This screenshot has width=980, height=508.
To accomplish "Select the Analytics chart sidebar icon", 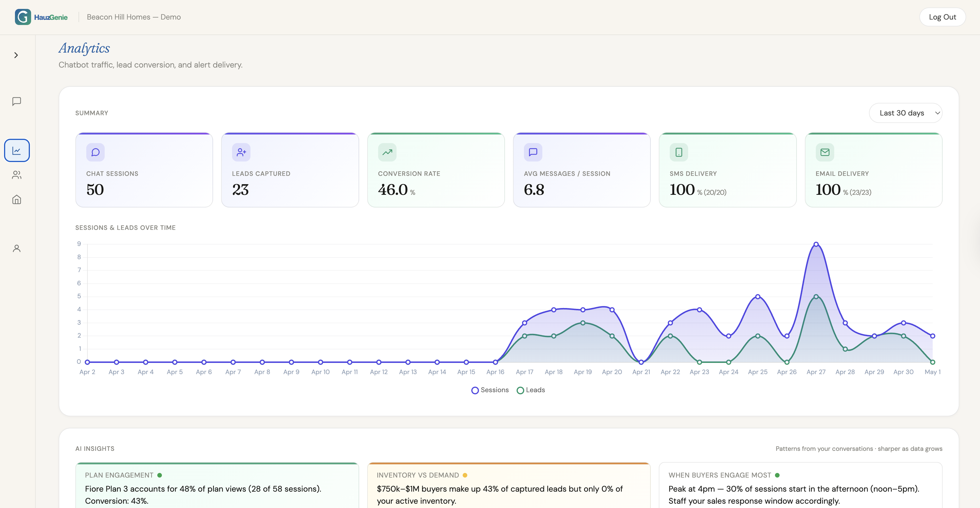I will click(17, 151).
